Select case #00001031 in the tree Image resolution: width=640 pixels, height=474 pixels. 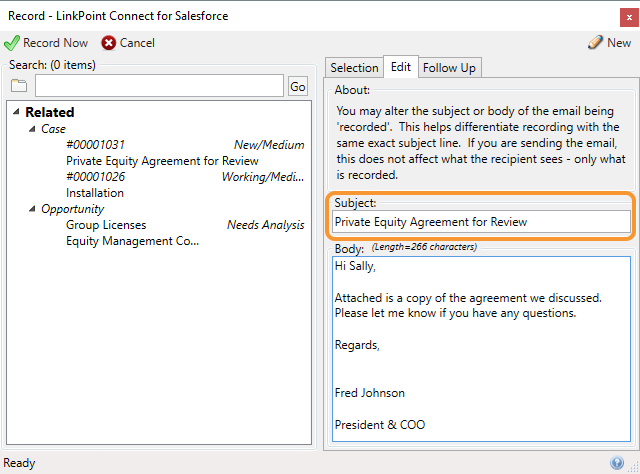coord(185,153)
